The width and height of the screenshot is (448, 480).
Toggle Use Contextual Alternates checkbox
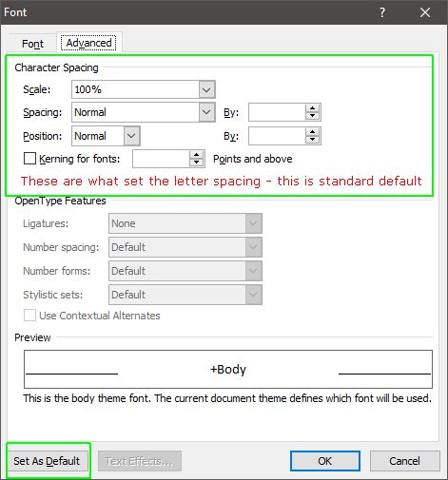tap(29, 316)
